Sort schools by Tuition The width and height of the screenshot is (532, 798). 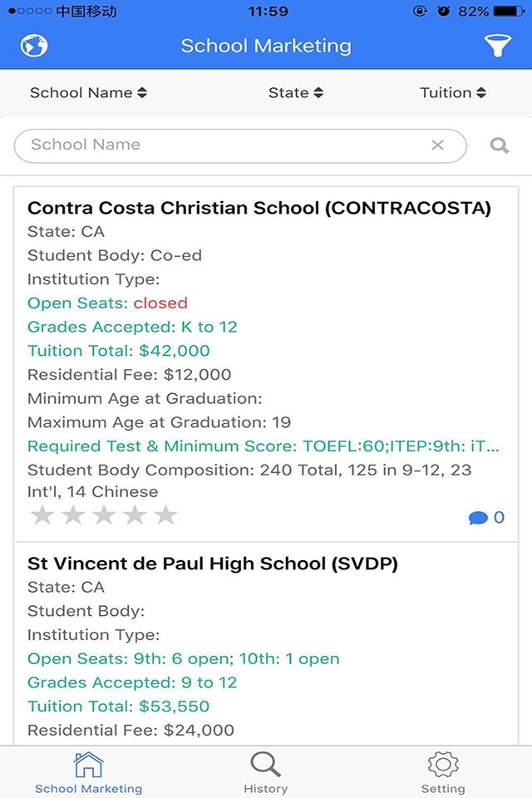[x=453, y=93]
